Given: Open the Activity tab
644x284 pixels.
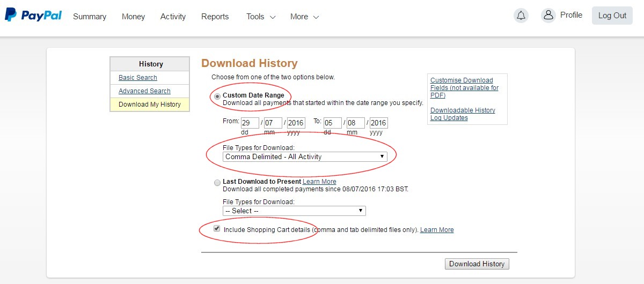Looking at the screenshot, I should pyautogui.click(x=173, y=17).
